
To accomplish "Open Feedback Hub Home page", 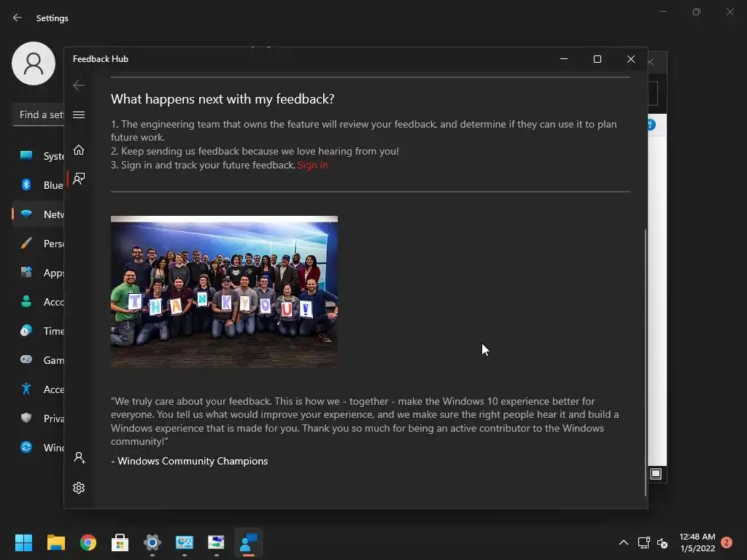I will click(79, 150).
